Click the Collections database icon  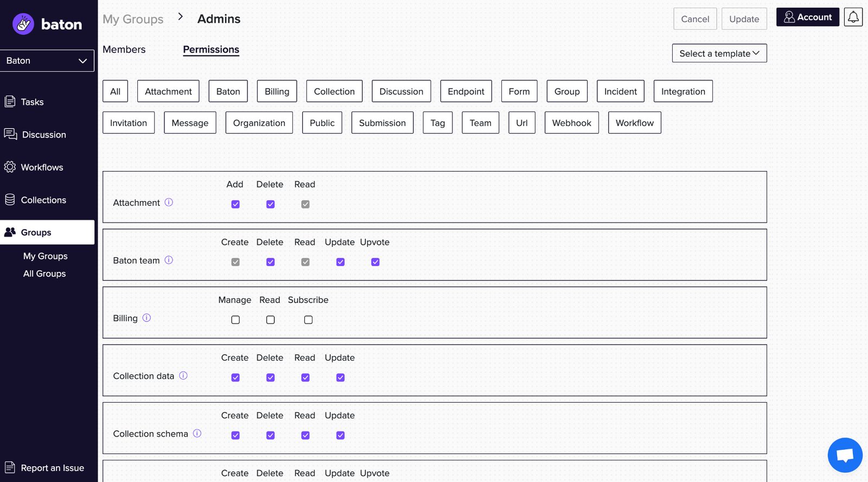[x=10, y=200]
